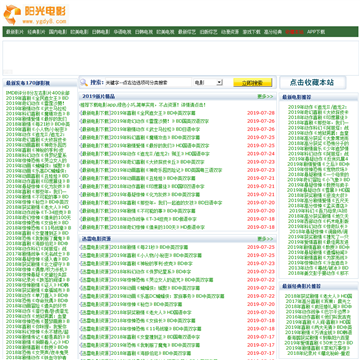This screenshot has height=360, width=360.
Task: Open 欧美电视 in the nav bar
Action: click(165, 32)
